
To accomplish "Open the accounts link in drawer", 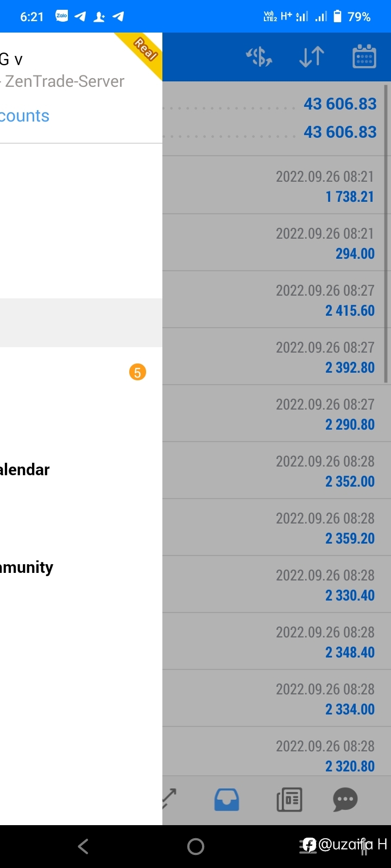I will [x=24, y=116].
